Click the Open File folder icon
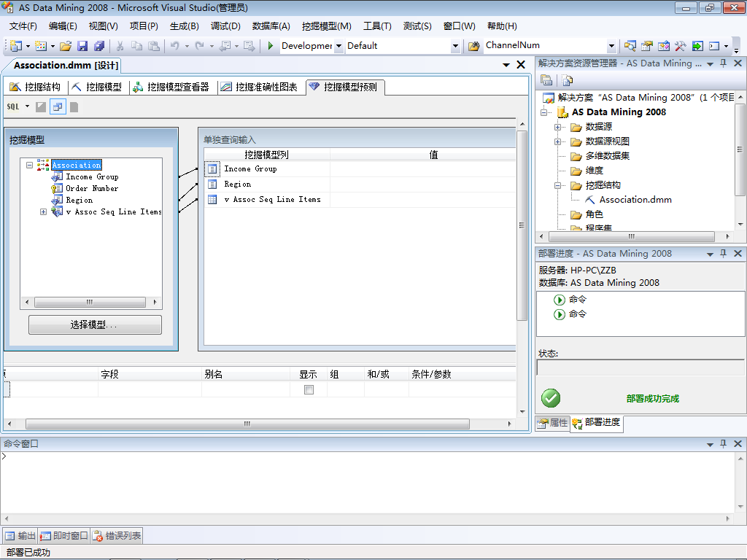 [66, 46]
